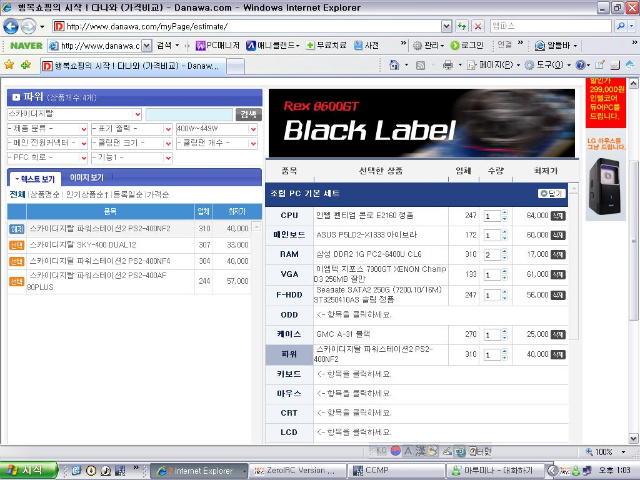
Task: Delete the 케이스 row with 삭제 button
Action: 558,335
